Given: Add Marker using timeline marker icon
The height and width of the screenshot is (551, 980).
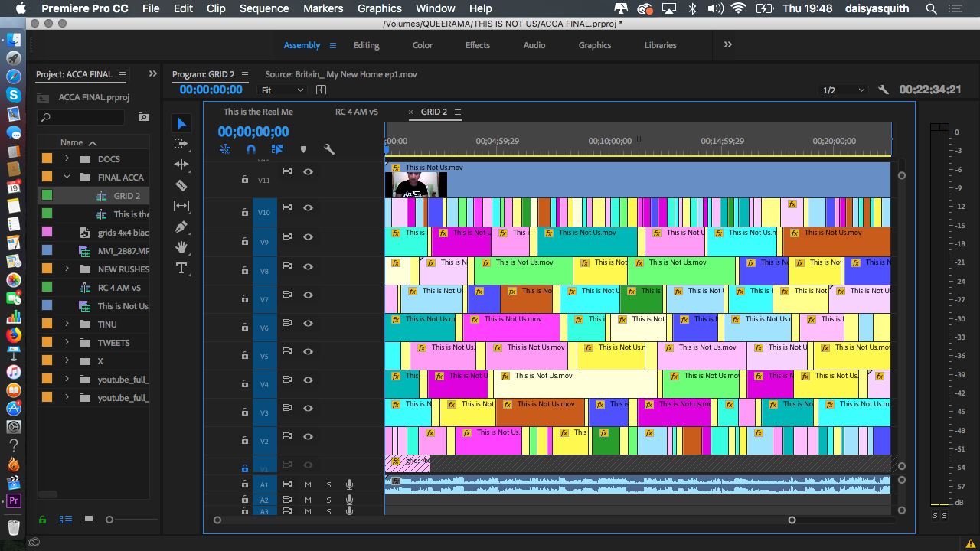Looking at the screenshot, I should [x=303, y=149].
